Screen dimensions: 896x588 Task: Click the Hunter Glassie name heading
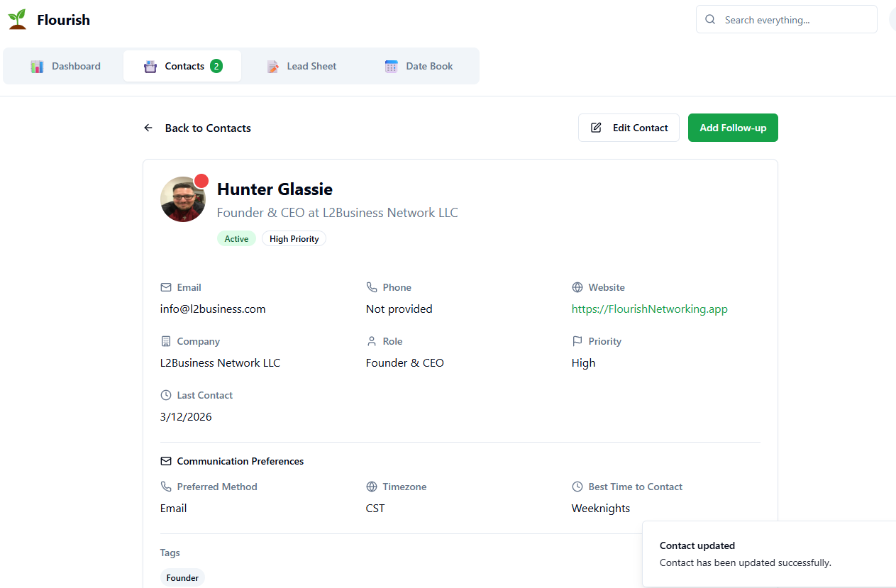point(275,189)
